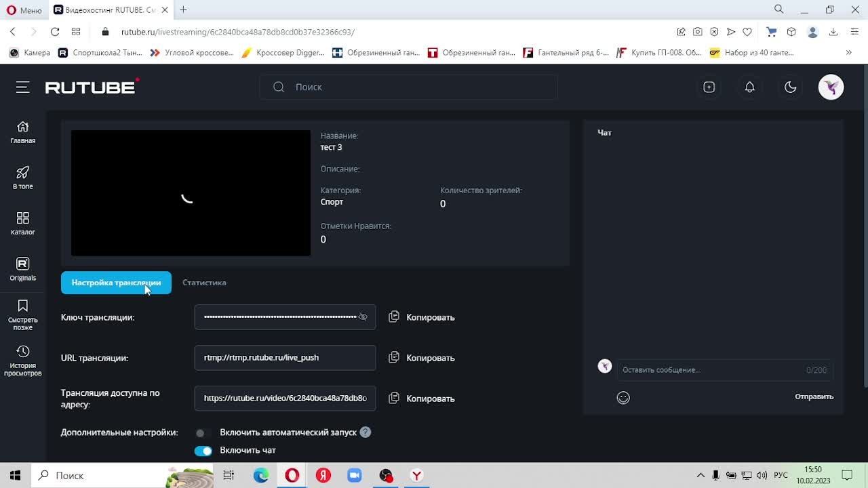Open Смотреть позже bookmark item
This screenshot has height=488, width=868.
tap(22, 315)
